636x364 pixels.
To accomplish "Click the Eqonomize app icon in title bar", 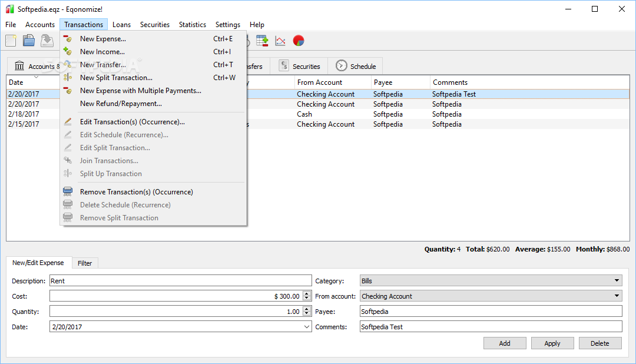I will pyautogui.click(x=9, y=9).
